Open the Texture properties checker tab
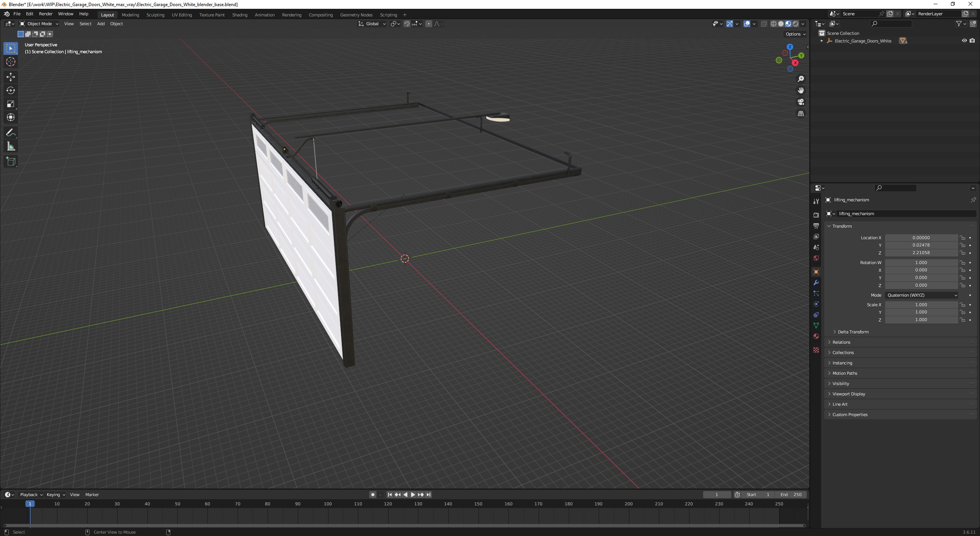Screen dimensions: 980x536 [816, 350]
